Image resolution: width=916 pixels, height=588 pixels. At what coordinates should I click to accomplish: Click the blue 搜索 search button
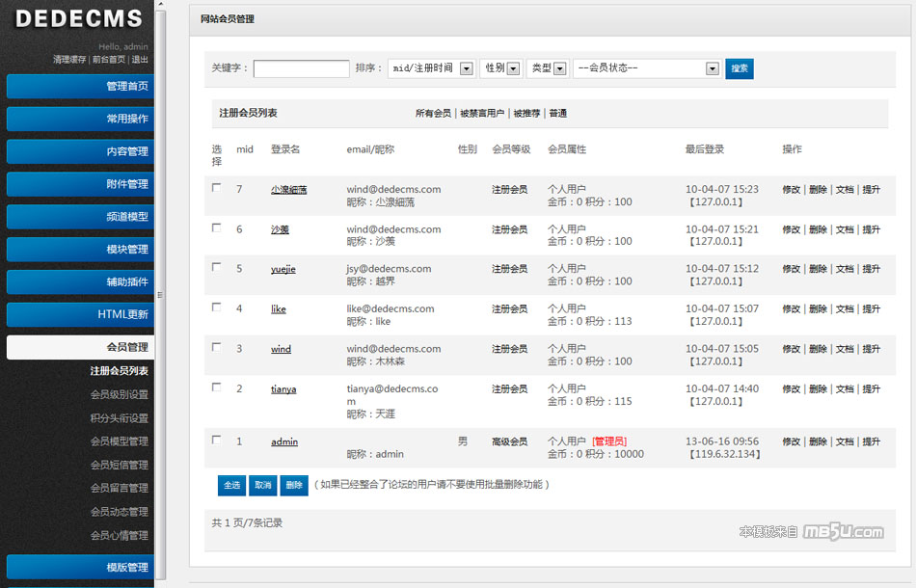click(739, 68)
